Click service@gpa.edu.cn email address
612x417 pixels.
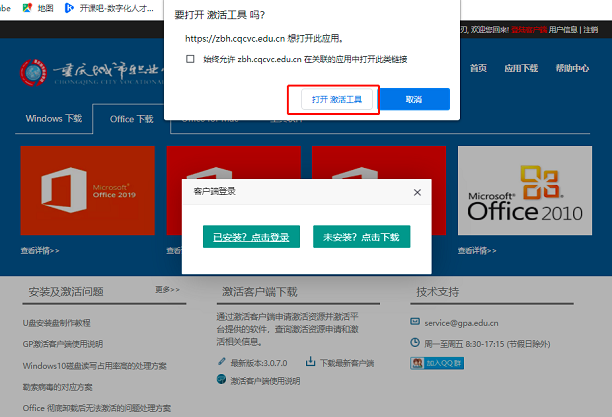(461, 323)
